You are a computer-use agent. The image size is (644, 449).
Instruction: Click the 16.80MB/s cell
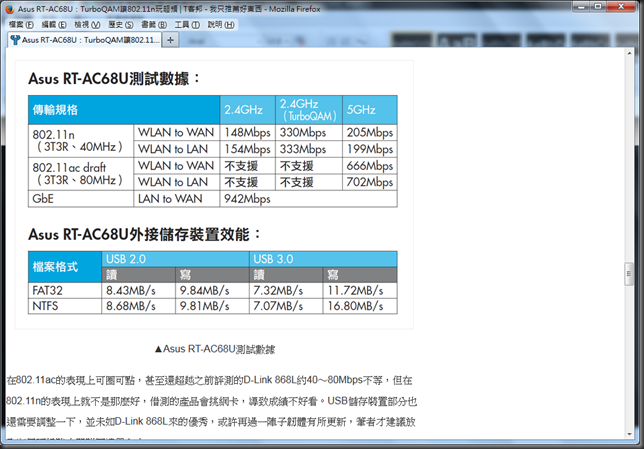360,306
